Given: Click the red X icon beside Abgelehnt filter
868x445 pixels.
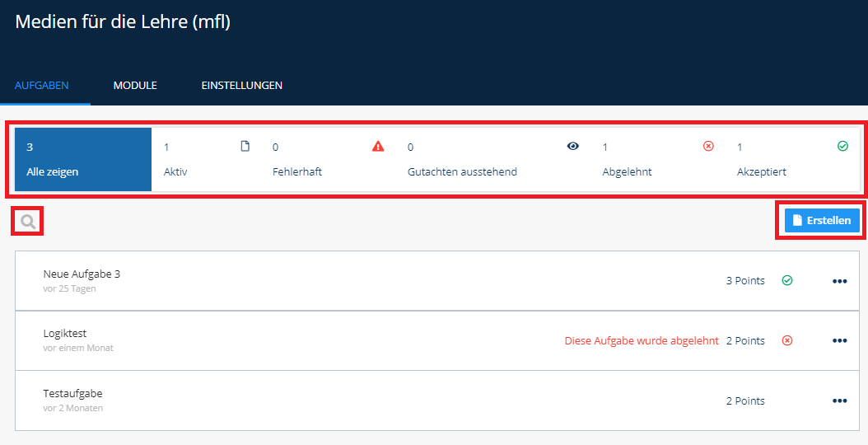Looking at the screenshot, I should (708, 147).
